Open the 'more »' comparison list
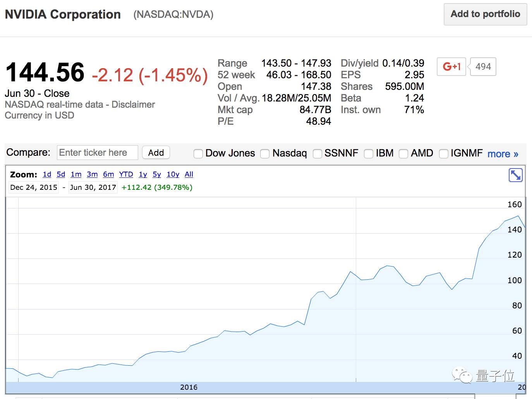Viewport: 532px width, 399px height. [x=503, y=154]
